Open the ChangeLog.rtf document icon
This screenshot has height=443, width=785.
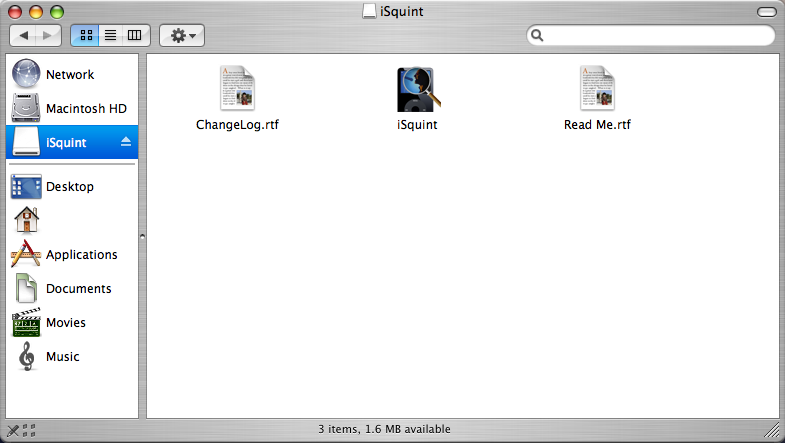(x=237, y=88)
